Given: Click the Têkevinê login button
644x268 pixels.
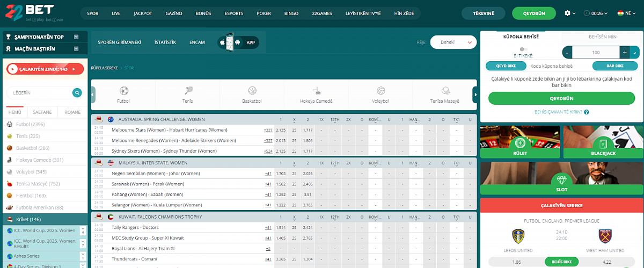Looking at the screenshot, I should pos(483,13).
